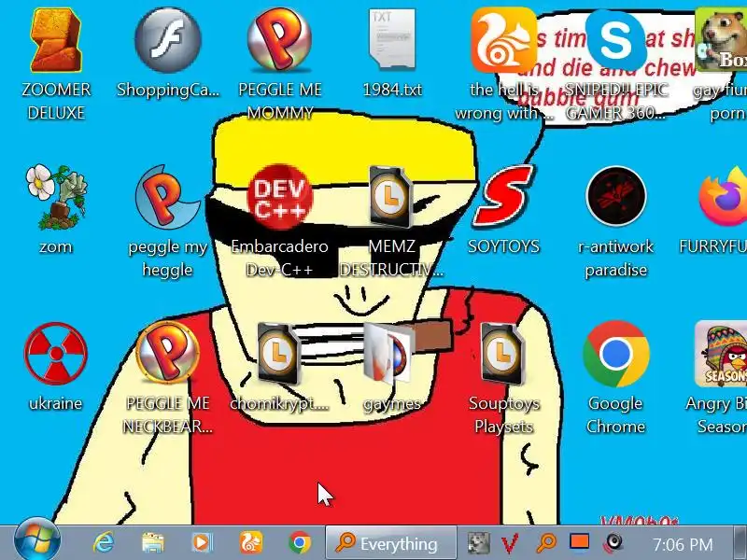This screenshot has height=560, width=747.
Task: Click the red V tray icon
Action: 510,543
